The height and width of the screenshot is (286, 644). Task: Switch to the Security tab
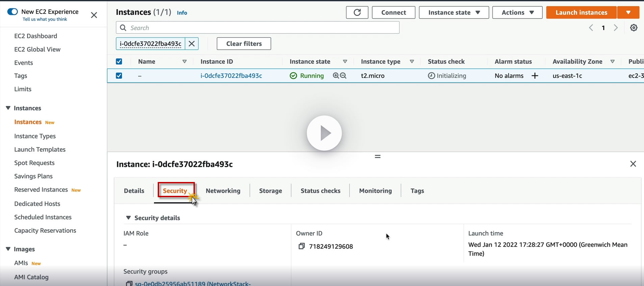[x=175, y=191]
